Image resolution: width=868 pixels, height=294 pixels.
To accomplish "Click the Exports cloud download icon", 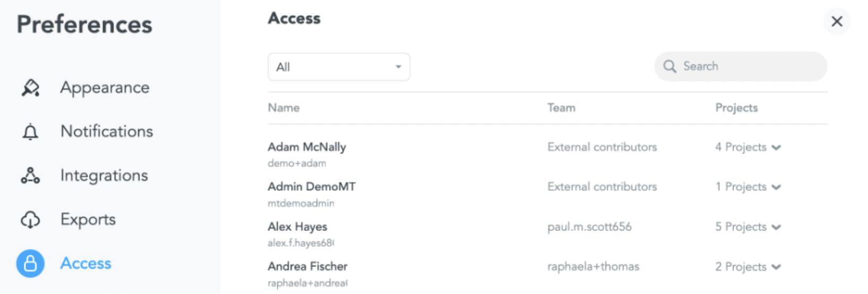I will [30, 220].
